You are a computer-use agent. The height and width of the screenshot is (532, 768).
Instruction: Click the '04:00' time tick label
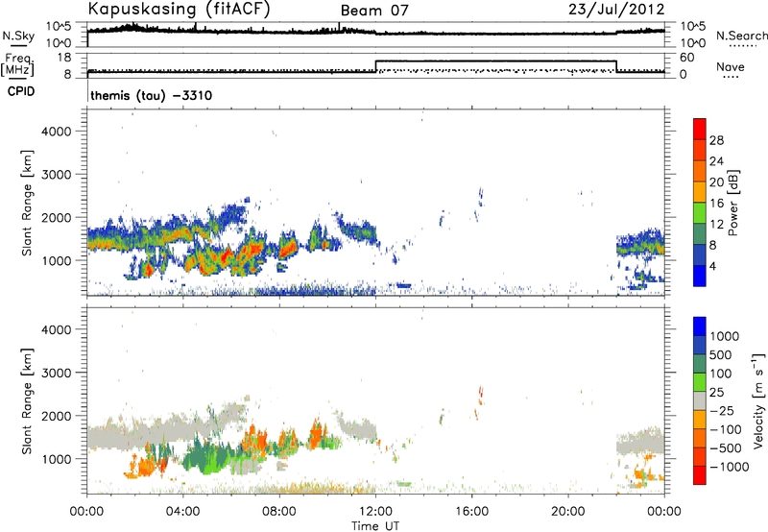click(x=182, y=512)
